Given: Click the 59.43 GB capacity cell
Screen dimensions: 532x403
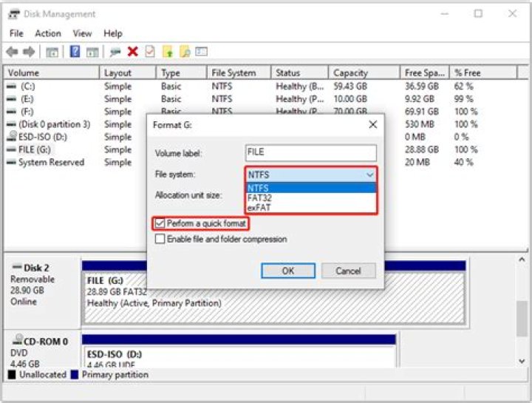Looking at the screenshot, I should point(350,87).
